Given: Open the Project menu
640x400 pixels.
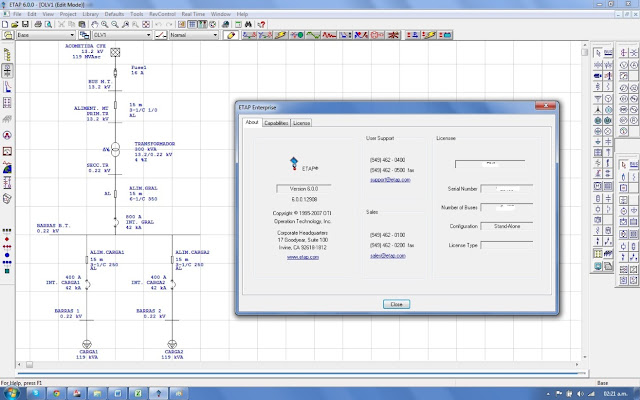Looking at the screenshot, I should (x=68, y=14).
